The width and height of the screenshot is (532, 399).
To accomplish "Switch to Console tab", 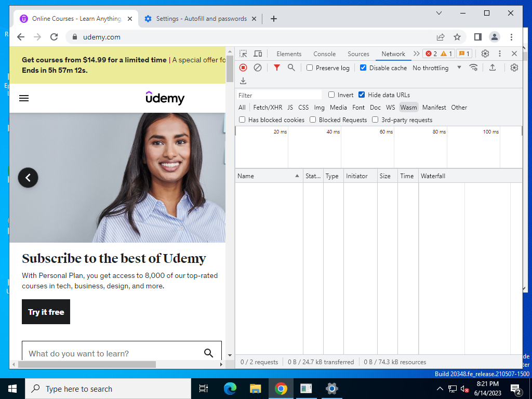I will pyautogui.click(x=324, y=54).
